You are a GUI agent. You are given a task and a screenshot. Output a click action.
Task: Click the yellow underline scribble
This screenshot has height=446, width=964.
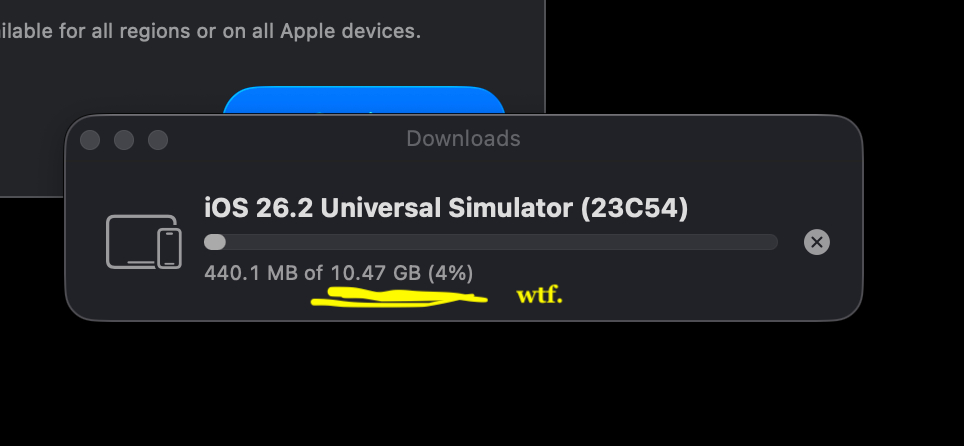pyautogui.click(x=398, y=298)
